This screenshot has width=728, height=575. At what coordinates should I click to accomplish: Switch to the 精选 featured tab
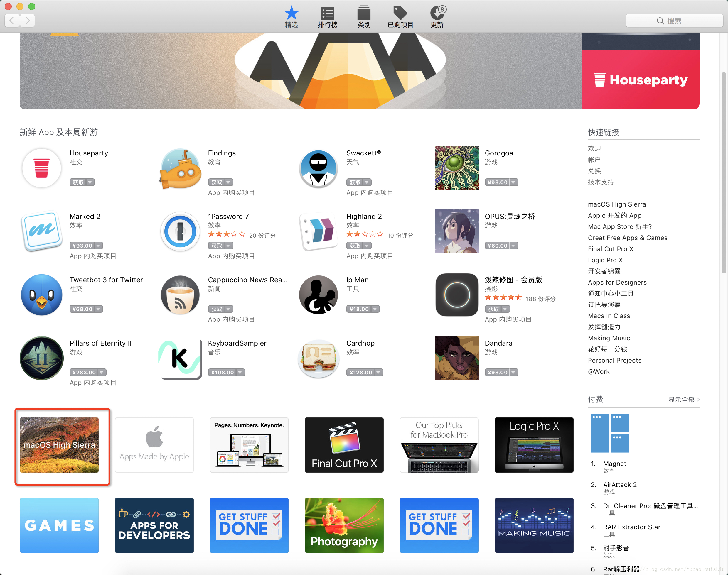(x=291, y=17)
